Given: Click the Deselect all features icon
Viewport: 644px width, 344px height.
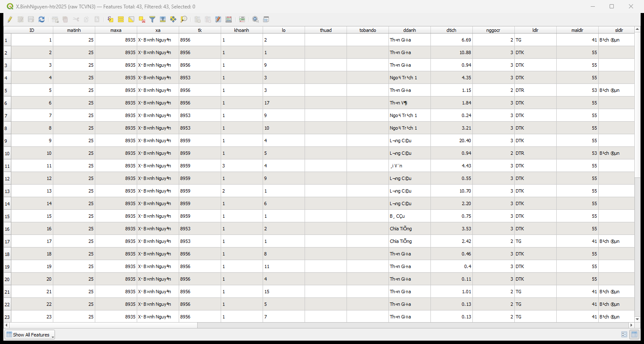Looking at the screenshot, I should pos(142,19).
